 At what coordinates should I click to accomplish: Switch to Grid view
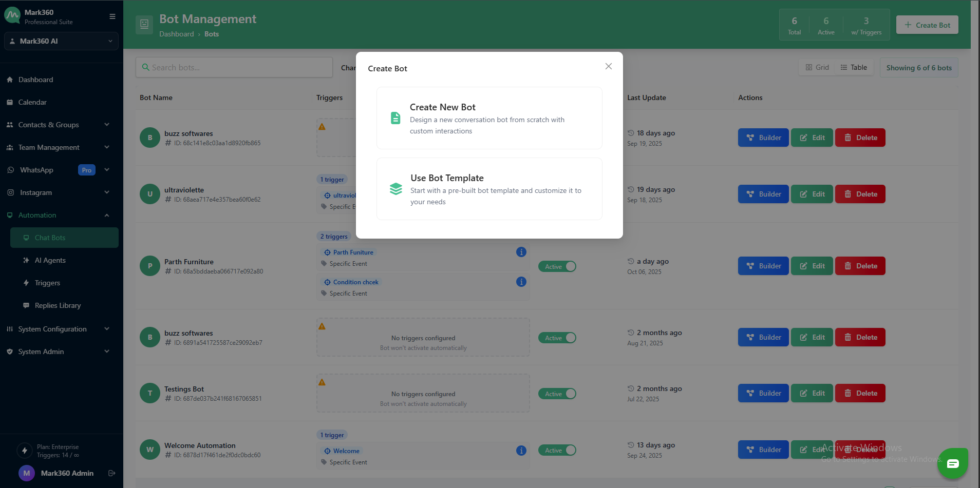tap(817, 67)
